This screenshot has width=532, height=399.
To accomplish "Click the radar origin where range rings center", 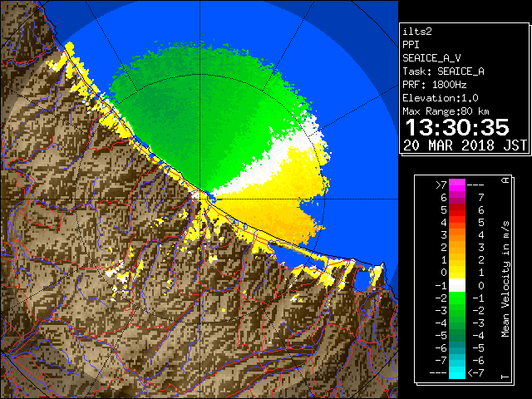I will click(200, 199).
